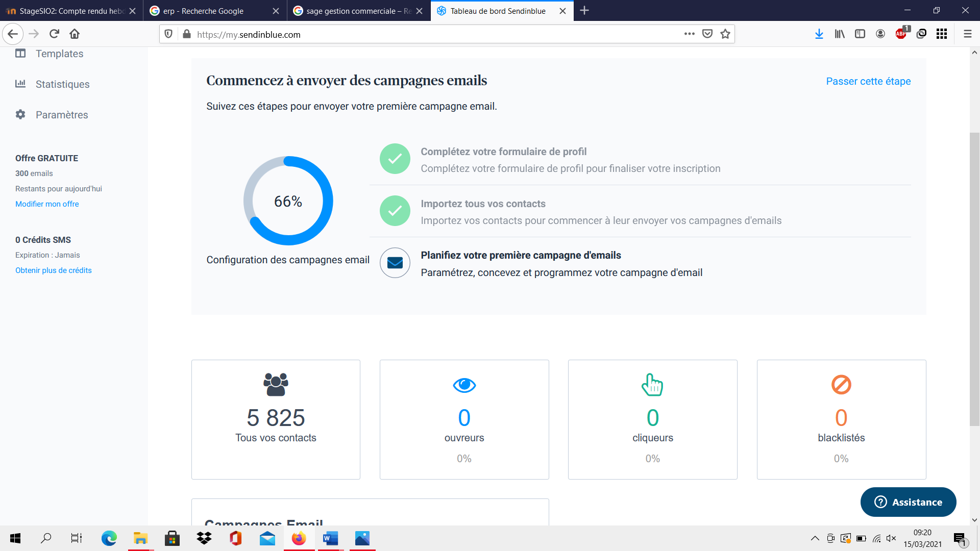This screenshot has width=980, height=551.
Task: Click the blue eye ouvreurs icon
Action: [464, 385]
